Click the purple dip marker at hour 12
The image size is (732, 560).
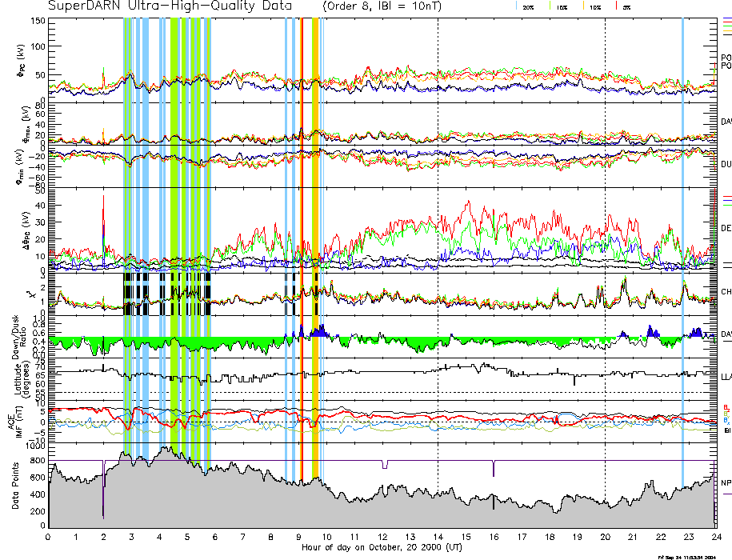pos(385,465)
